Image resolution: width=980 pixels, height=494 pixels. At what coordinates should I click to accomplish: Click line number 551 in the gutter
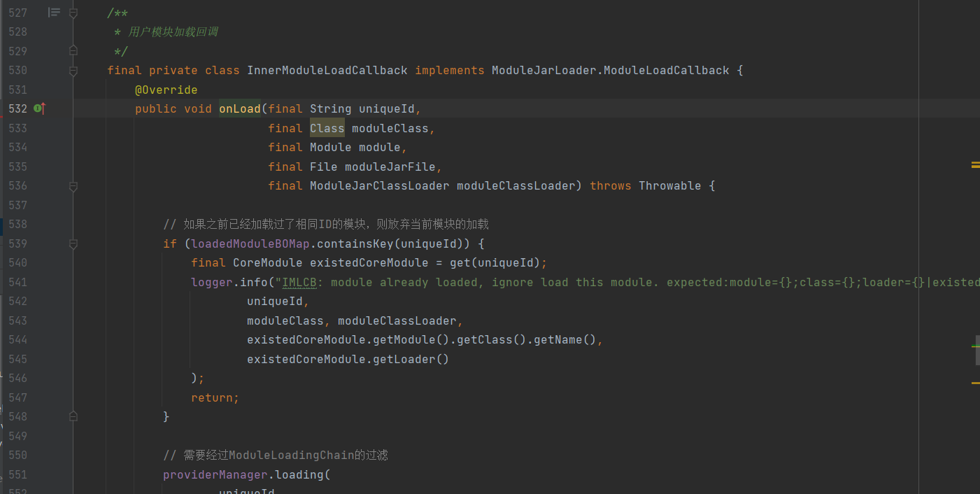(x=17, y=474)
